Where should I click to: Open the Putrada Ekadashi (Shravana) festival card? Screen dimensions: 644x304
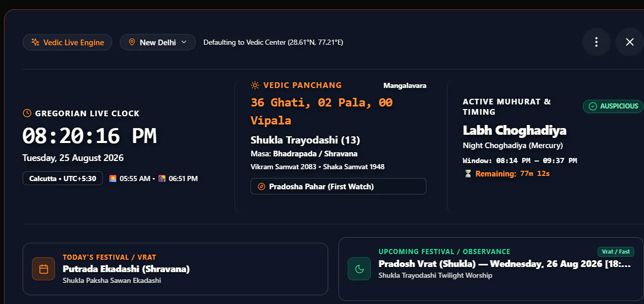point(175,269)
